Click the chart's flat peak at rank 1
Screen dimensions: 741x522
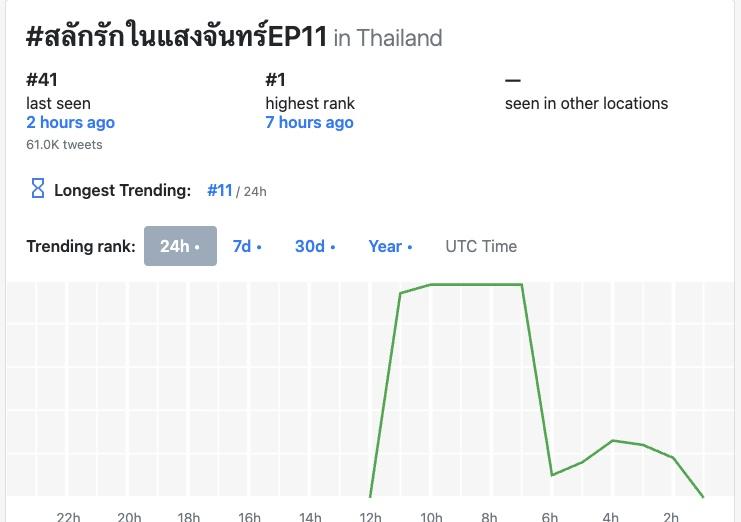click(x=476, y=285)
